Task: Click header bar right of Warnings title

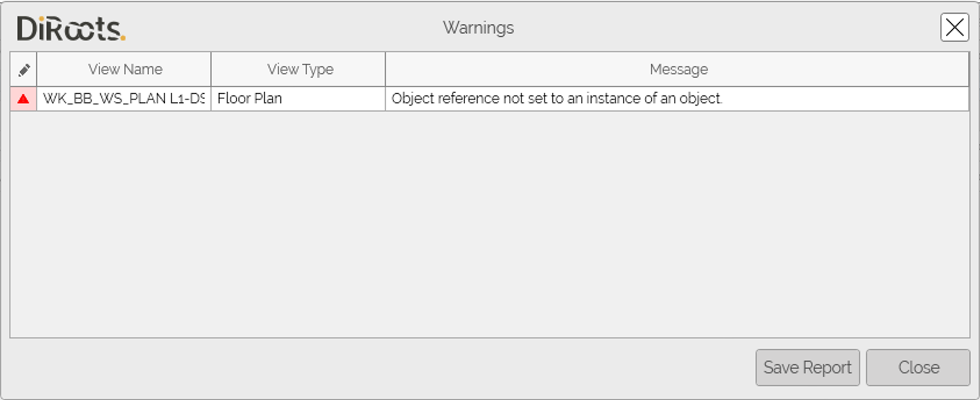Action: 716,27
